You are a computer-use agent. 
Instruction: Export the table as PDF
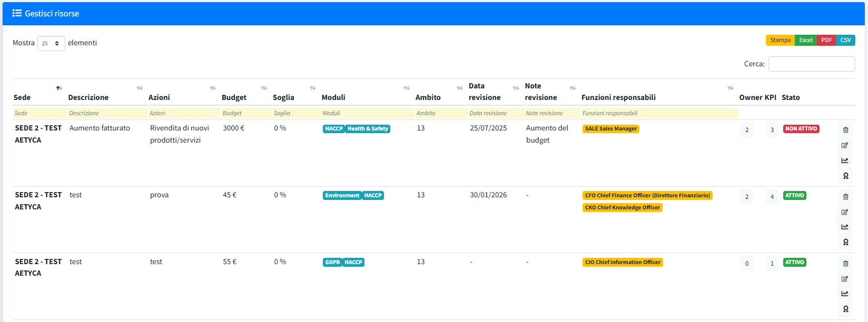pos(826,40)
